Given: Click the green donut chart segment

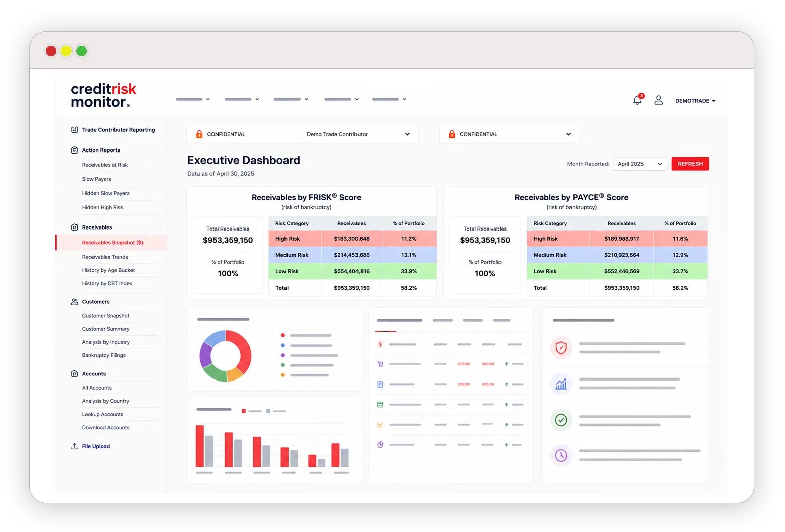Looking at the screenshot, I should [x=216, y=374].
